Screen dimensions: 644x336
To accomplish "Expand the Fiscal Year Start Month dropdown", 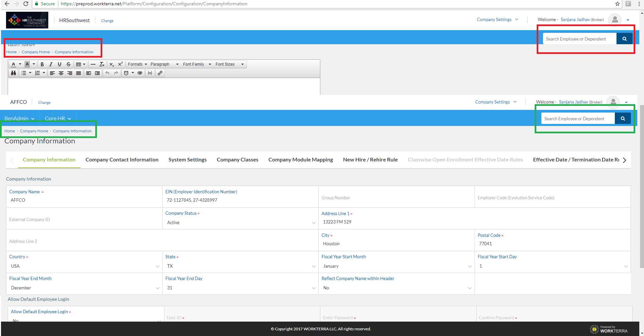I will point(396,266).
